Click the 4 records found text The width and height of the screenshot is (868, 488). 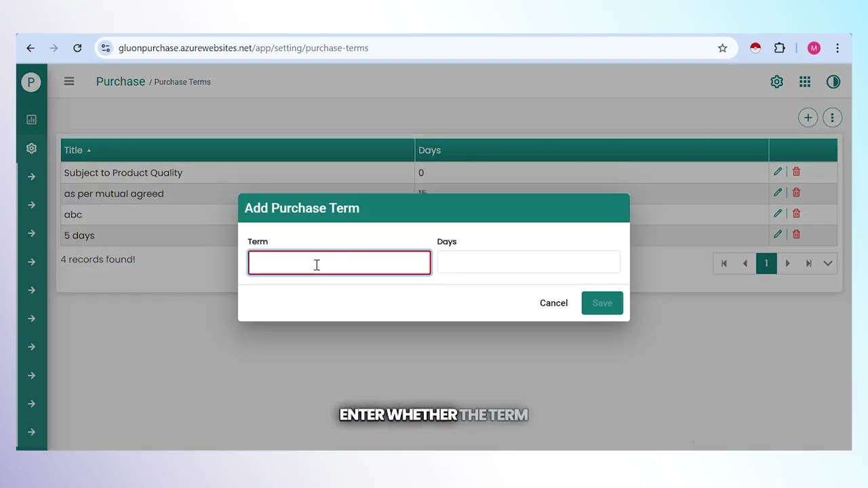pyautogui.click(x=98, y=259)
